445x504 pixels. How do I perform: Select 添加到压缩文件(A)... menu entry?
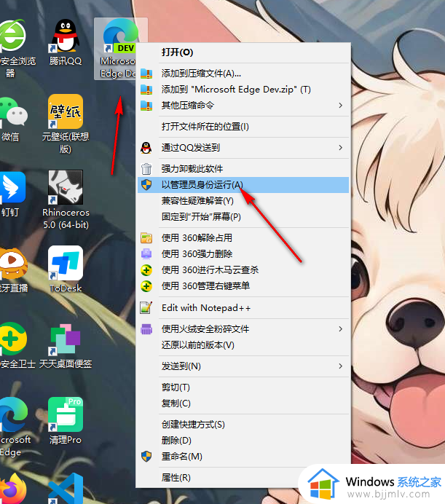[x=243, y=74]
